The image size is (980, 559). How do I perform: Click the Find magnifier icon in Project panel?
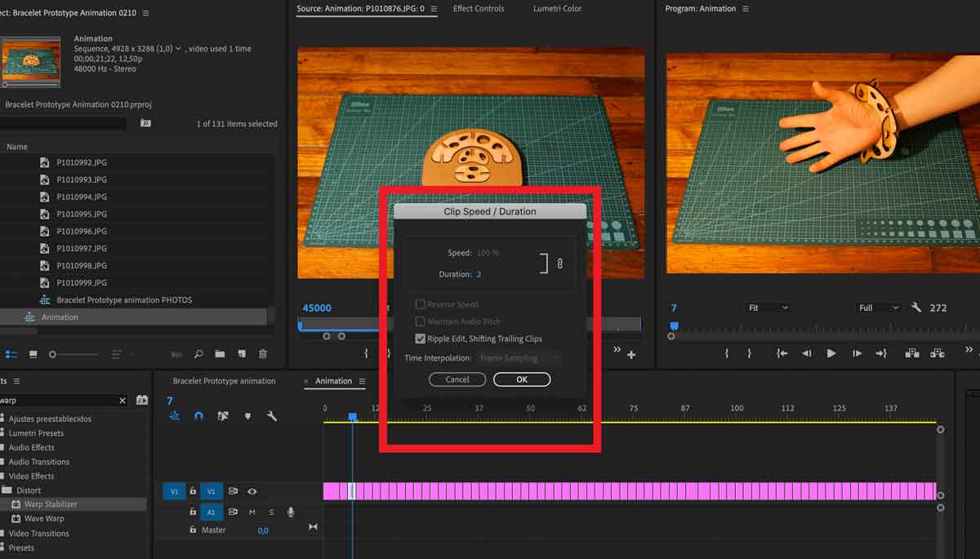pyautogui.click(x=198, y=354)
